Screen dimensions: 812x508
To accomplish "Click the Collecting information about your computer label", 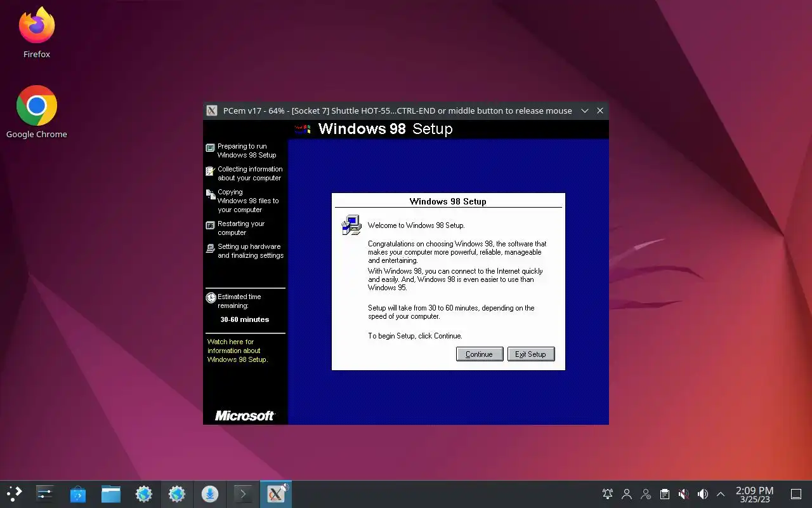I will coord(250,173).
